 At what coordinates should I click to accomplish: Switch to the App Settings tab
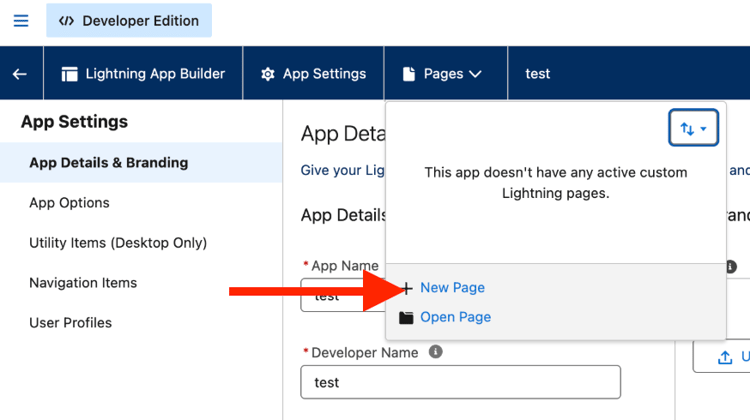(x=314, y=74)
